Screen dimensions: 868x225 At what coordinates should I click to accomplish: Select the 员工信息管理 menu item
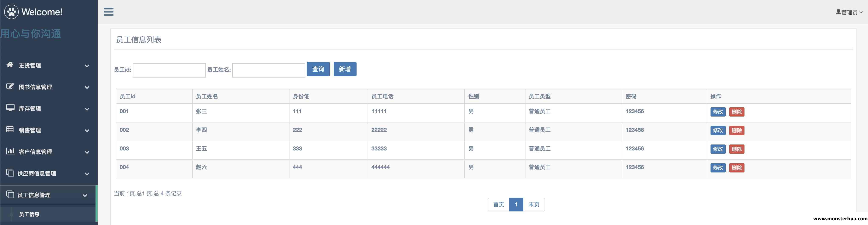point(48,195)
